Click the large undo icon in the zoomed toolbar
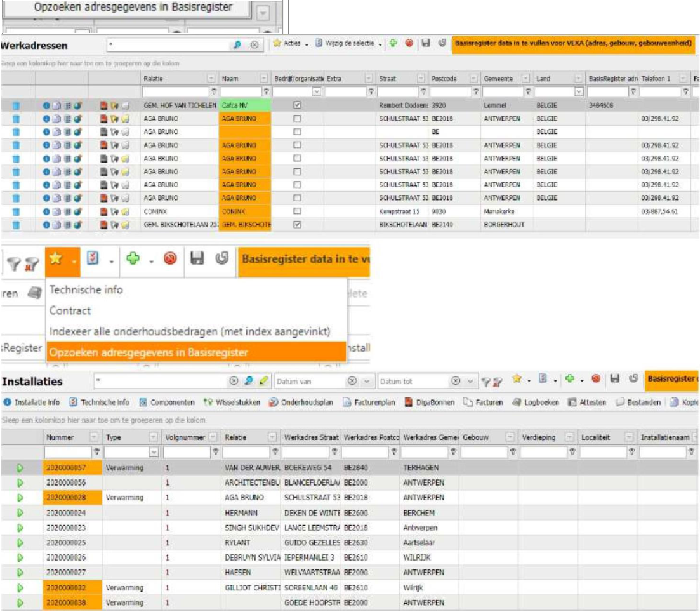 tap(222, 258)
